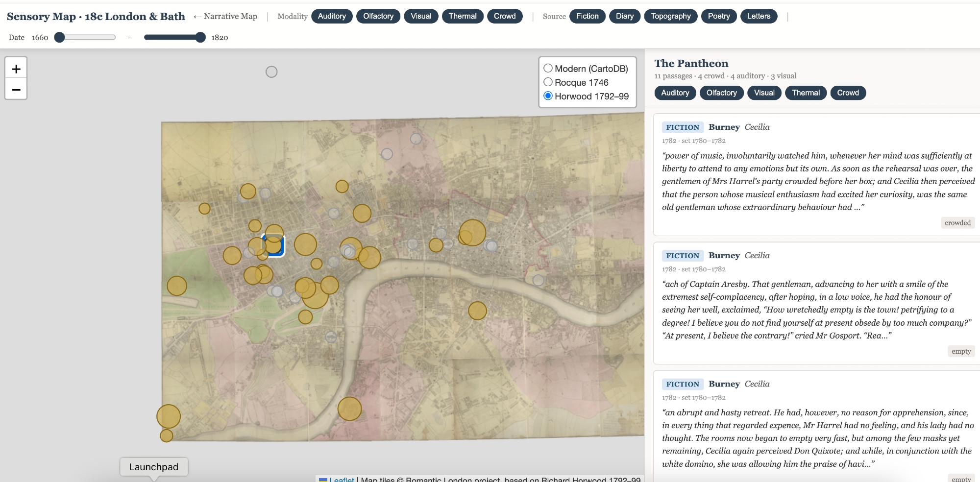Filter sources by Diary
This screenshot has height=482, width=980.
(624, 16)
